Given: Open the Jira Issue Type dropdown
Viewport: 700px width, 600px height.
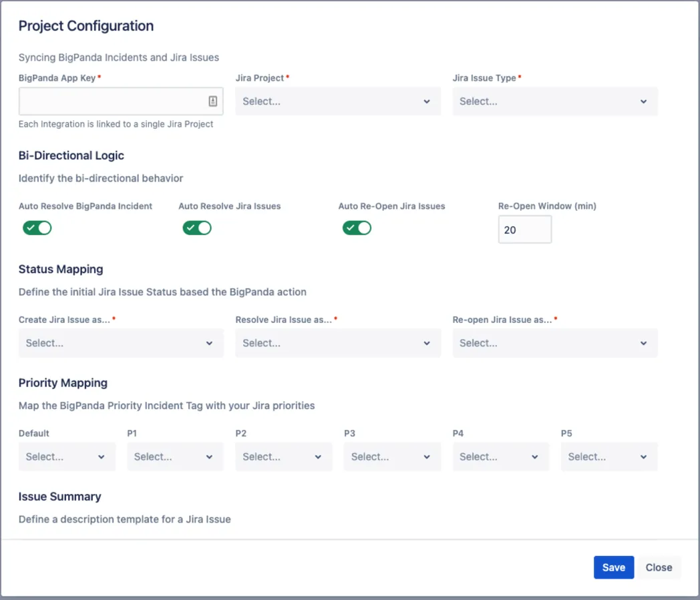Looking at the screenshot, I should [555, 101].
